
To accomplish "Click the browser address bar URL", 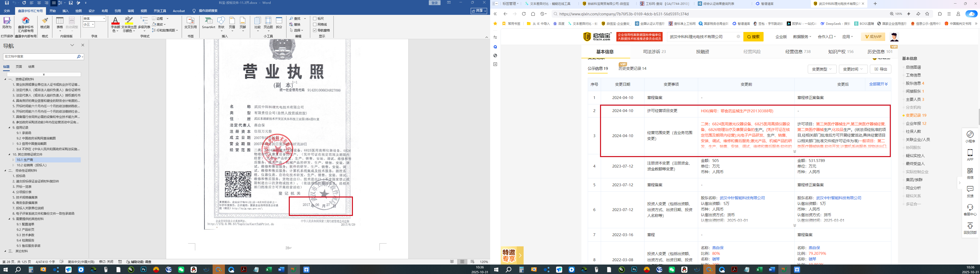I will [624, 14].
